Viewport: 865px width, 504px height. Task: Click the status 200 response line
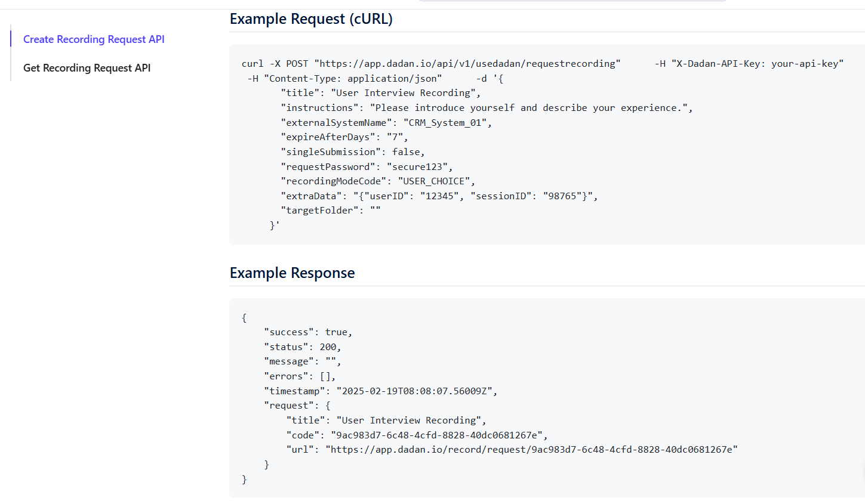point(302,347)
